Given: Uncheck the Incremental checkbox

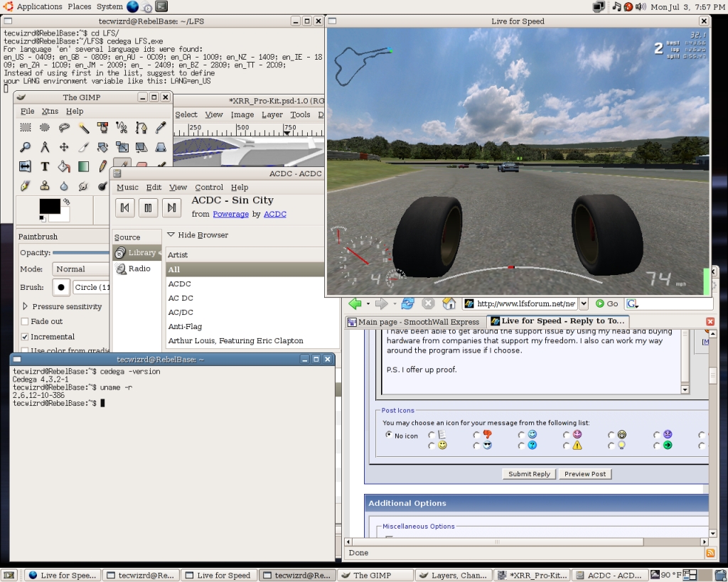Looking at the screenshot, I should (x=25, y=337).
